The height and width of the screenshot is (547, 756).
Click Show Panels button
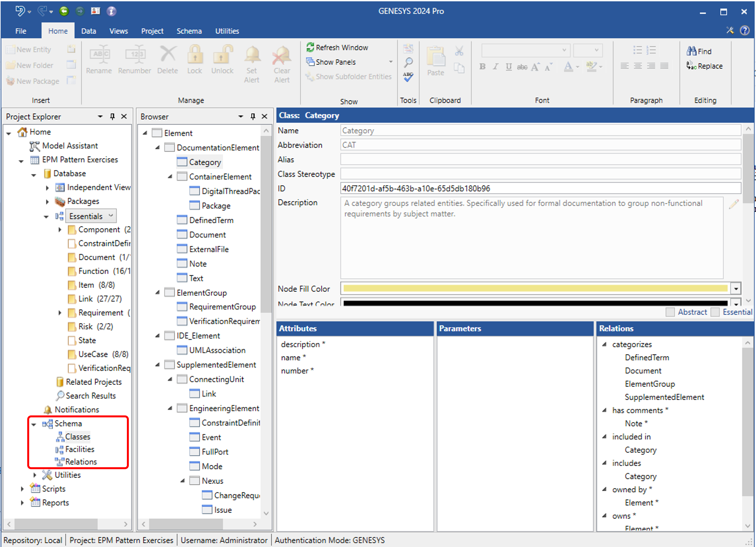(335, 62)
